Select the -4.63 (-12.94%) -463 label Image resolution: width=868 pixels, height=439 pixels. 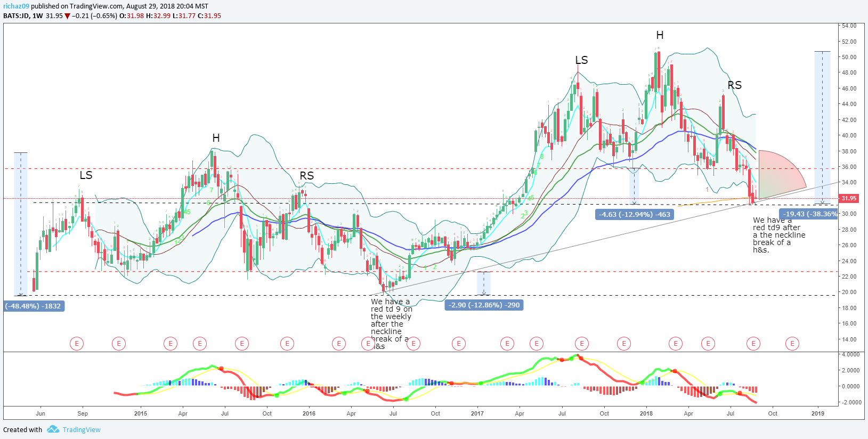point(635,215)
